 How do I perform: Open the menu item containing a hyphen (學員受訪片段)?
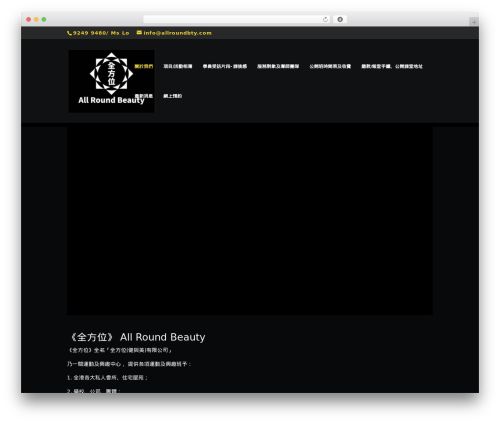tap(225, 66)
